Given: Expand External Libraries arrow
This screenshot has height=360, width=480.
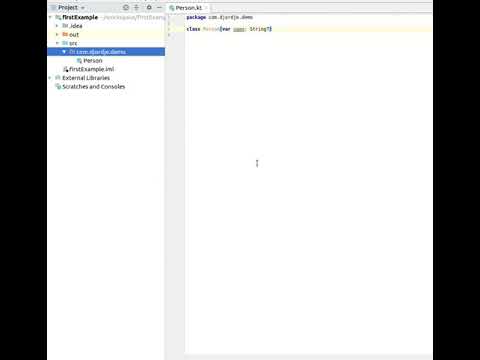Looking at the screenshot, I should (50, 78).
